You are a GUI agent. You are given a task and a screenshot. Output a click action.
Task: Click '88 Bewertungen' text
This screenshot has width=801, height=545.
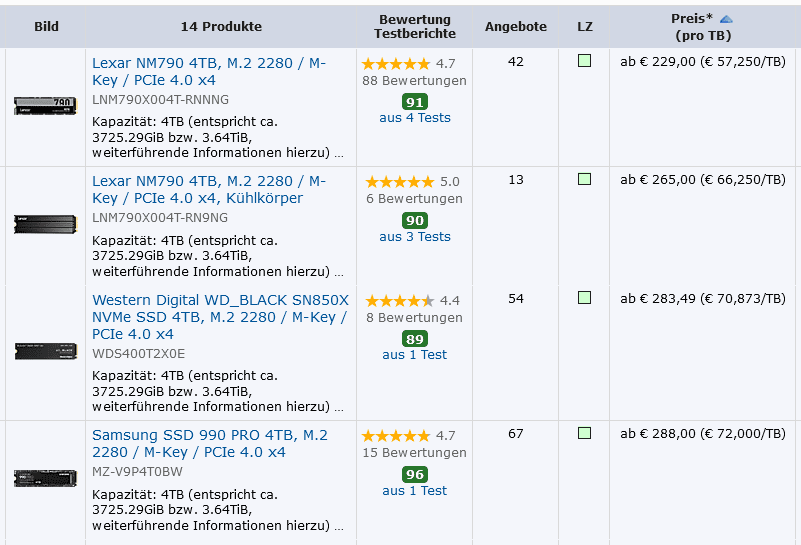(x=414, y=81)
